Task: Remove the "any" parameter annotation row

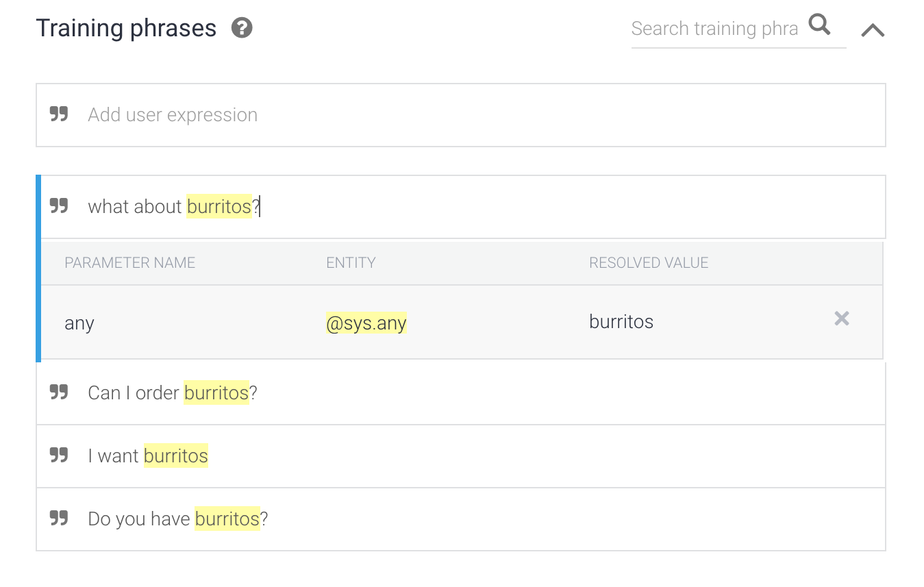Action: [x=841, y=319]
